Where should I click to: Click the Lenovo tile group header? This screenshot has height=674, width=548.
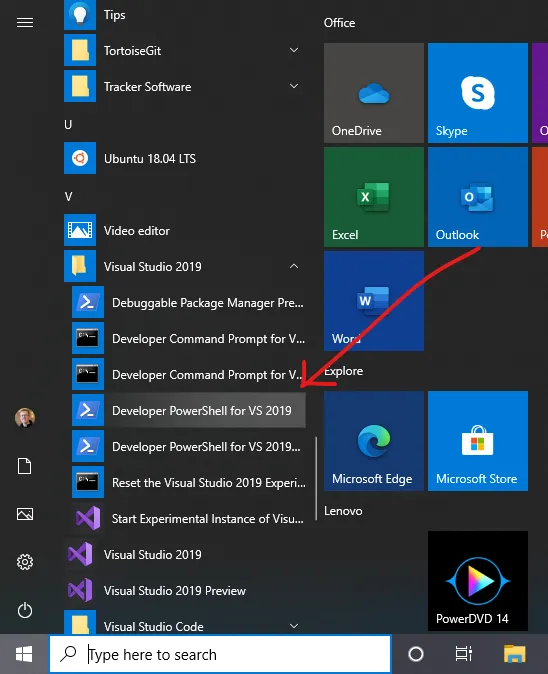343,511
